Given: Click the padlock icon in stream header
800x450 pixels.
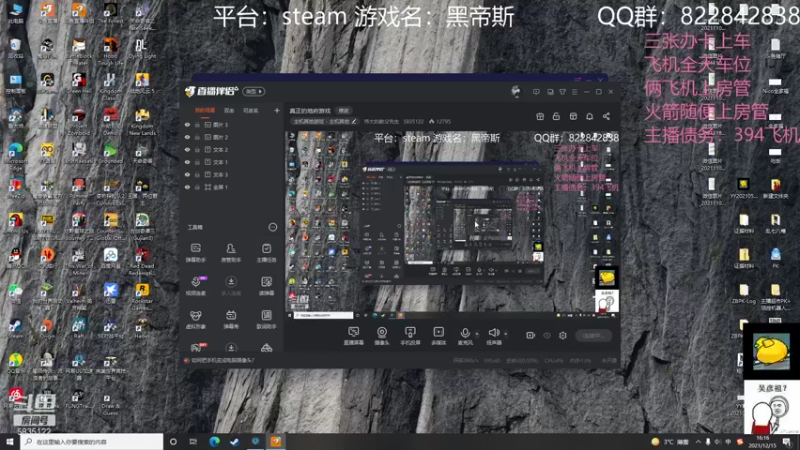Looking at the screenshot, I should click(x=556, y=116).
